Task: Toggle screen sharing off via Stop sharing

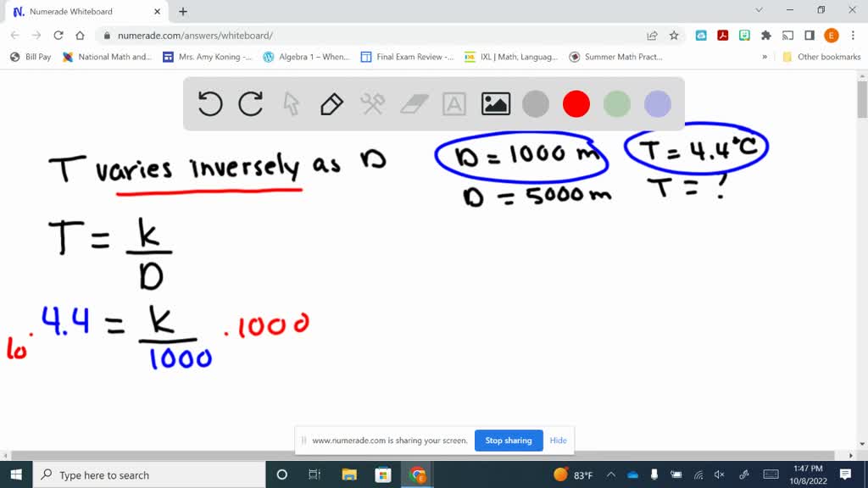Action: [509, 441]
